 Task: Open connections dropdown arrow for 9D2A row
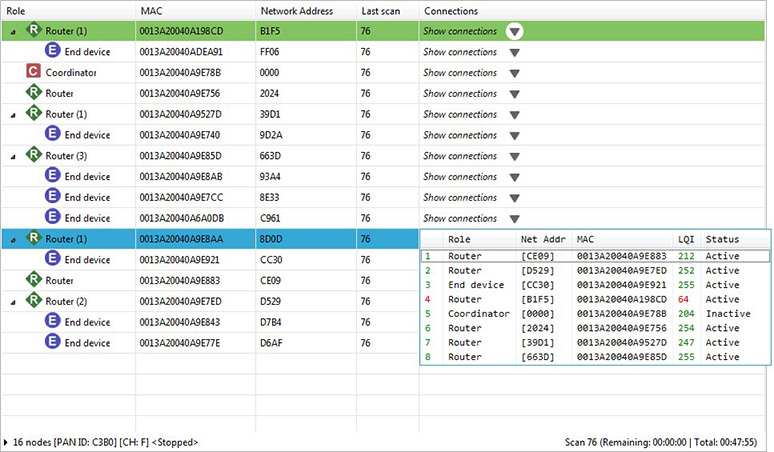514,136
